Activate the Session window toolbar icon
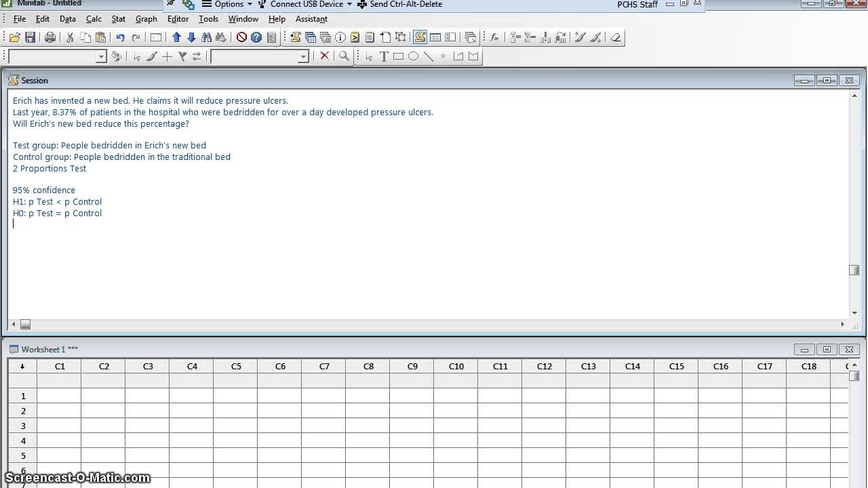Screen dimensions: 868x488 click(x=420, y=38)
